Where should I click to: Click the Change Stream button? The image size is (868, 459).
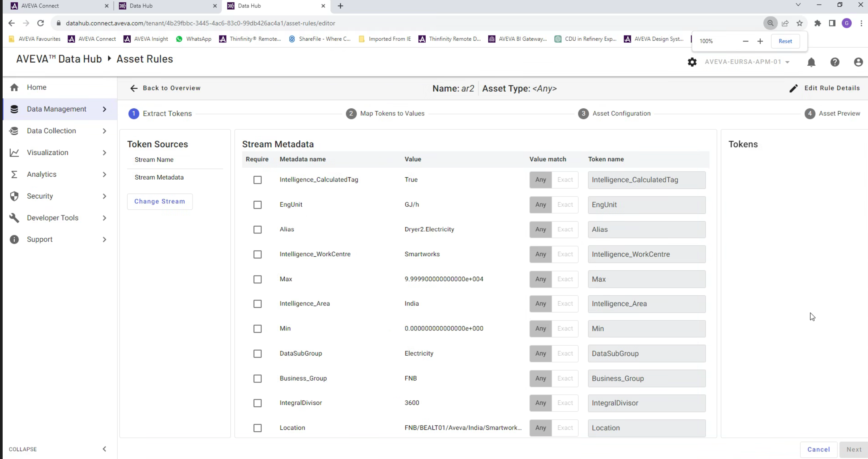(x=160, y=202)
